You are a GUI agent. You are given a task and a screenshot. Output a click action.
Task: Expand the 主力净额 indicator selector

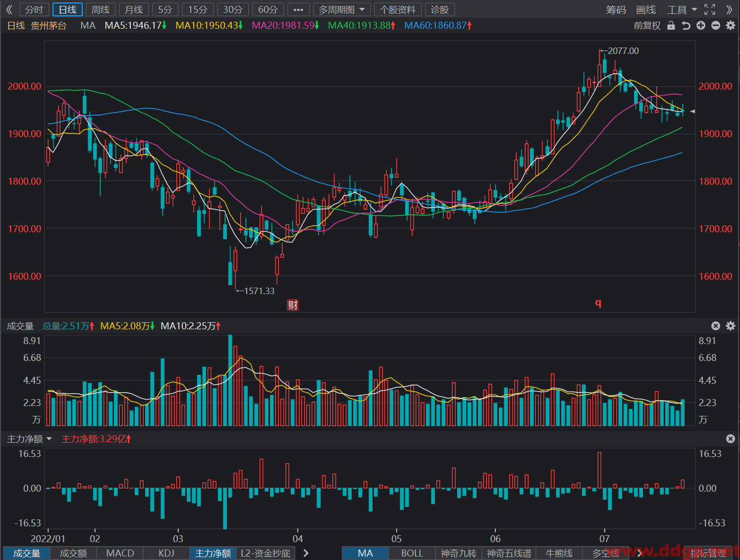(29, 439)
